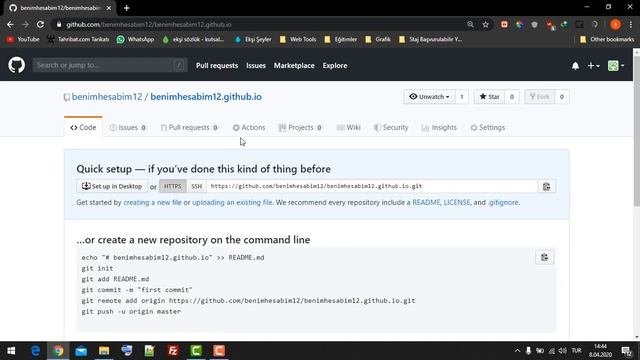640x360 pixels.
Task: Copy the repository HTTPS URL with the clipboard icon
Action: 547,187
